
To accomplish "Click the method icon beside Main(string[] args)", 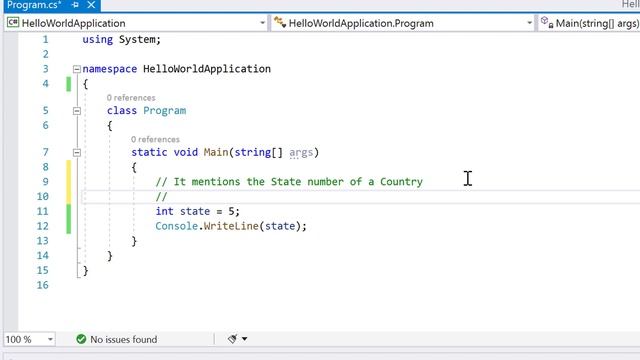I will coord(547,22).
